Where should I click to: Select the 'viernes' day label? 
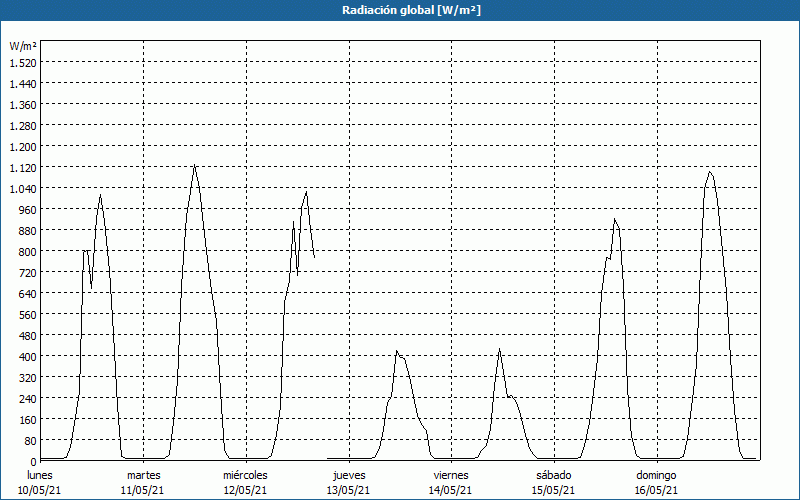(x=451, y=475)
